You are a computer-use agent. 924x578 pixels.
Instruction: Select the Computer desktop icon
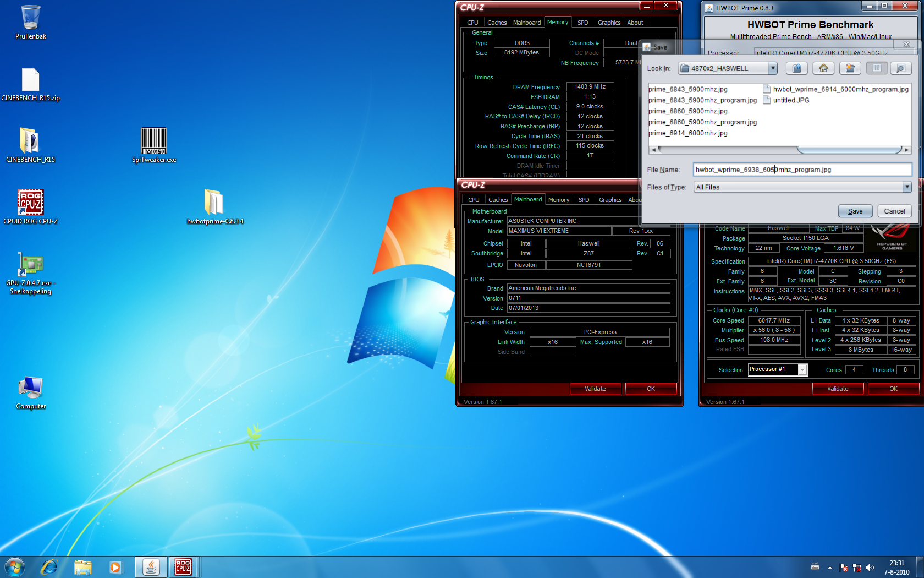tap(31, 393)
